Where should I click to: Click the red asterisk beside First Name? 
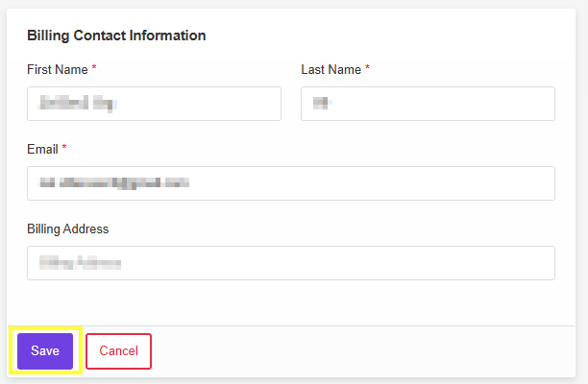click(94, 67)
